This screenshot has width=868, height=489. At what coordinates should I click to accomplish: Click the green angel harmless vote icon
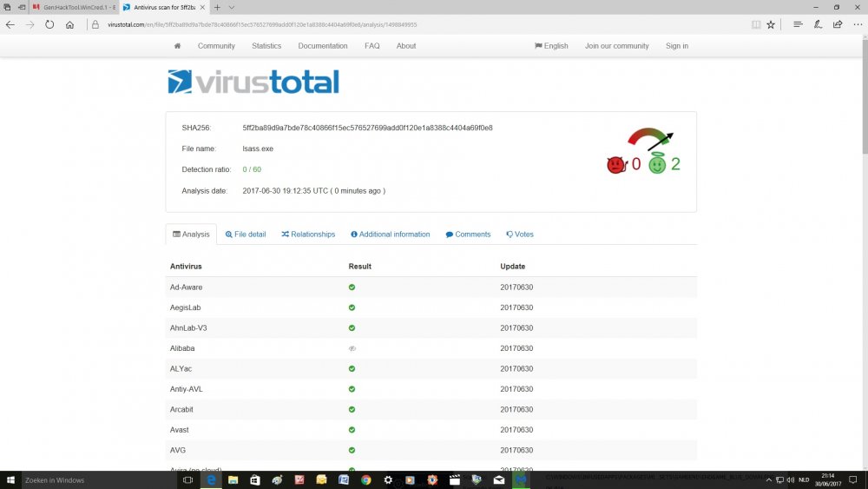(x=657, y=163)
